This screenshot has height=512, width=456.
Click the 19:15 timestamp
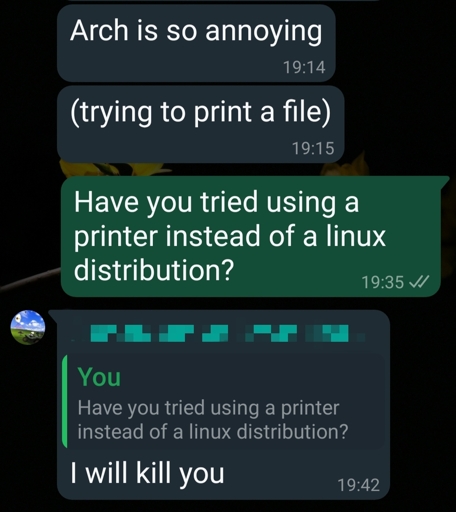(x=313, y=148)
